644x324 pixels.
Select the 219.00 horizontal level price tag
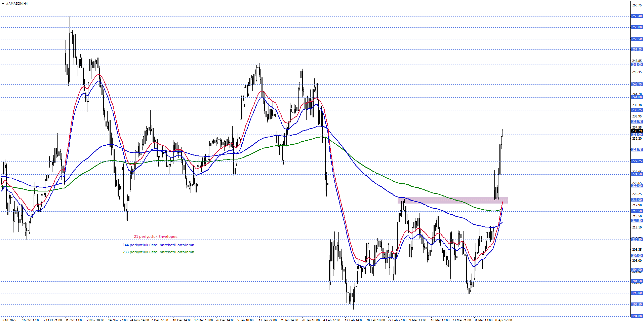[637, 200]
